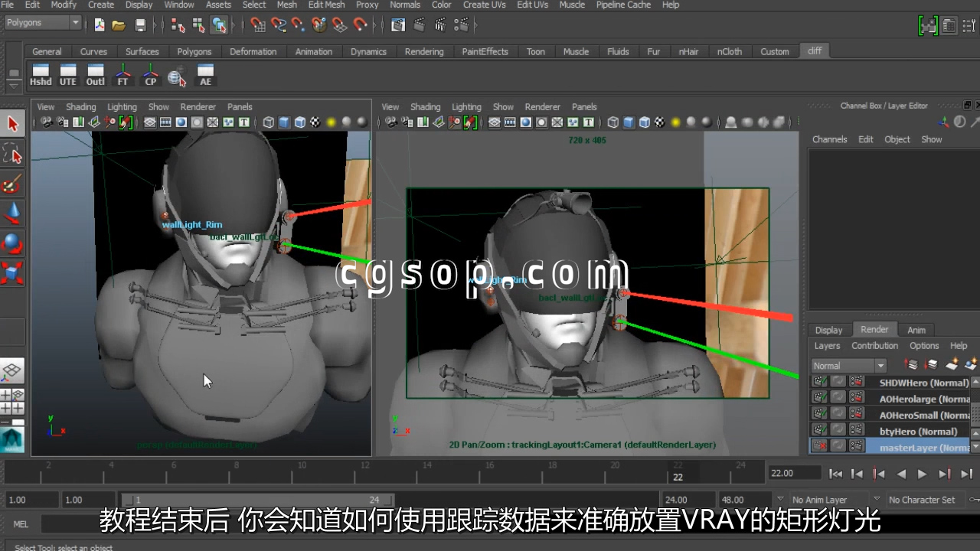Image resolution: width=980 pixels, height=551 pixels.
Task: Enable snap to points
Action: [299, 25]
